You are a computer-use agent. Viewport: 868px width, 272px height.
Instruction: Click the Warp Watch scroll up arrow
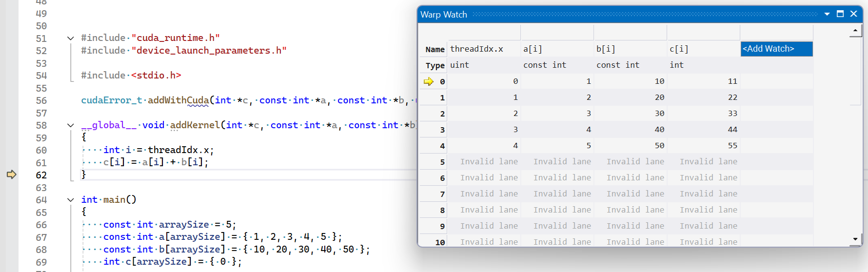coord(855,31)
